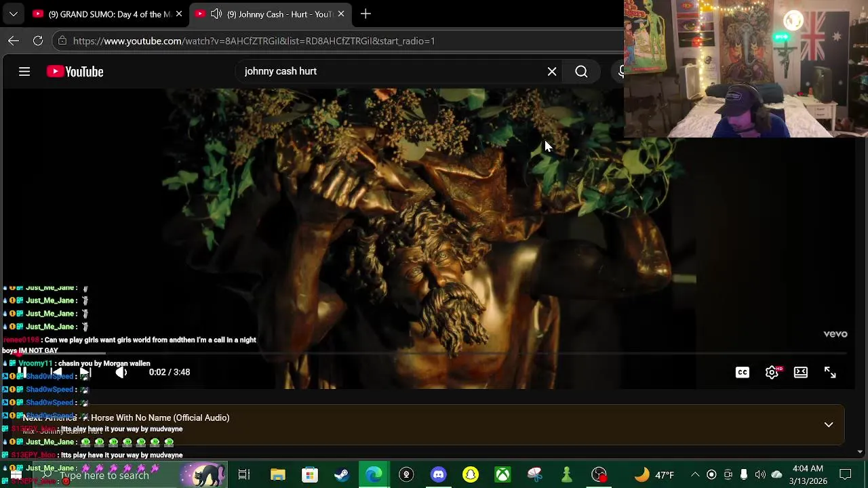Viewport: 868px width, 488px height.
Task: Enter full screen mode
Action: point(830,372)
